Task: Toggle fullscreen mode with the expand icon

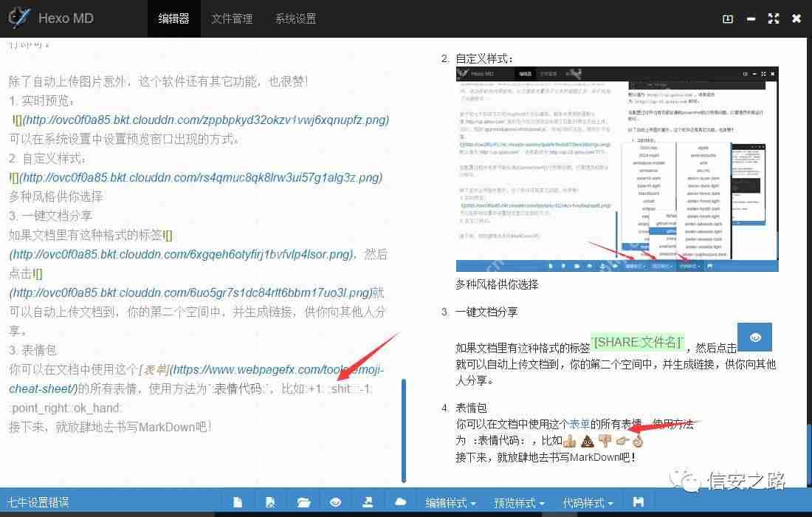Action: [773, 18]
